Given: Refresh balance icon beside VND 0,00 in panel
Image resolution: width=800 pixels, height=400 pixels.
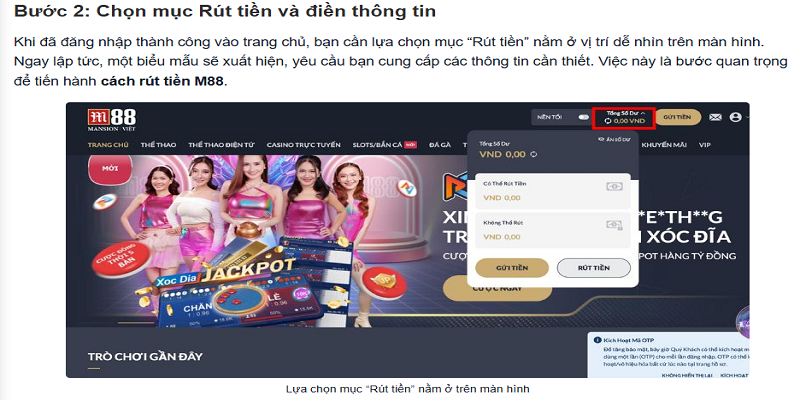Looking at the screenshot, I should tap(534, 155).
